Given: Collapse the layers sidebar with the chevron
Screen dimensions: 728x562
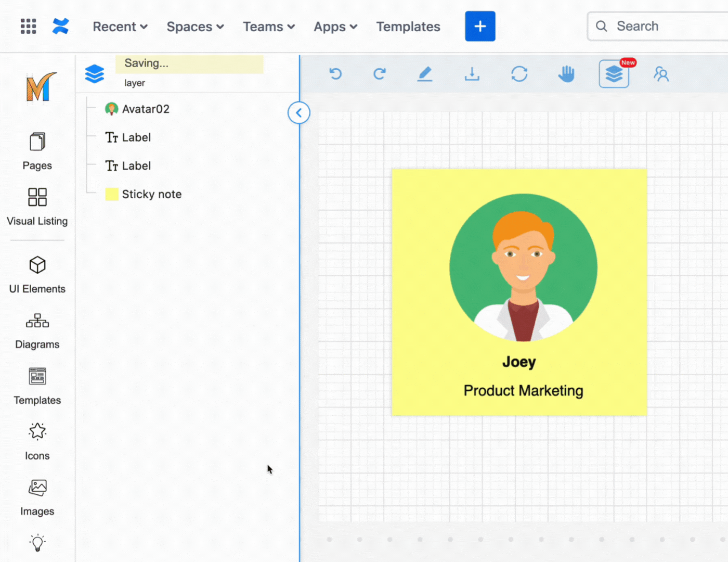Looking at the screenshot, I should pos(298,112).
